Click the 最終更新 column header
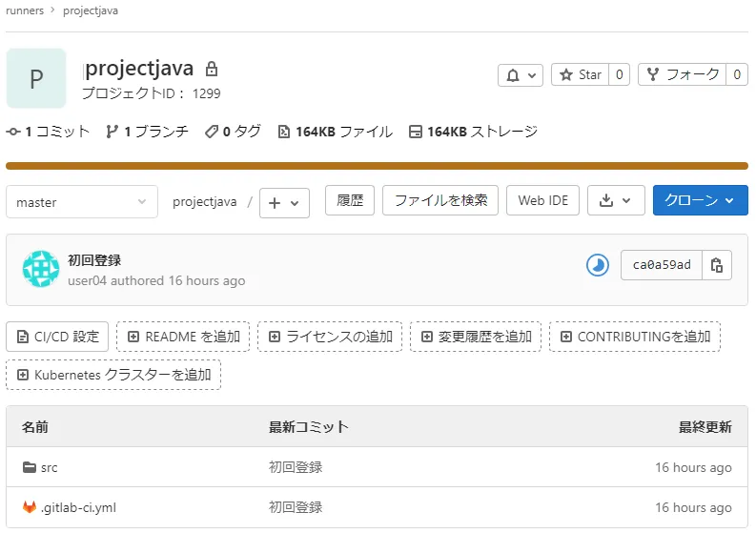The image size is (756, 533). click(x=705, y=427)
